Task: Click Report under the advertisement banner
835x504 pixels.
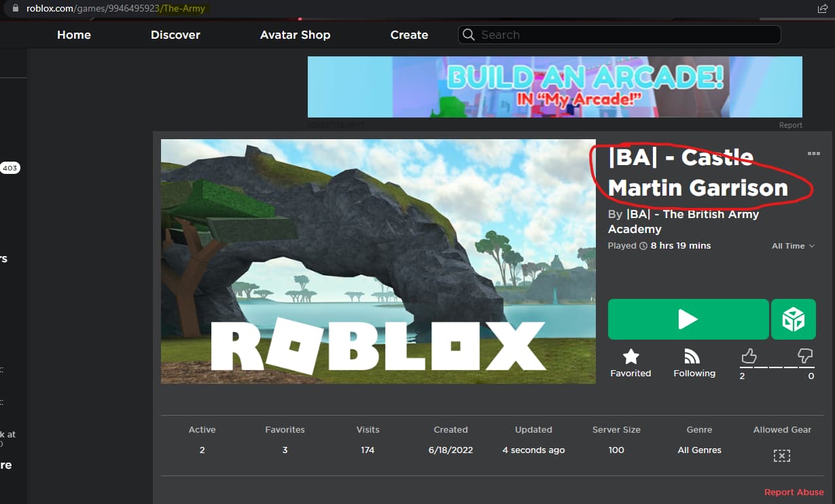Action: click(790, 125)
